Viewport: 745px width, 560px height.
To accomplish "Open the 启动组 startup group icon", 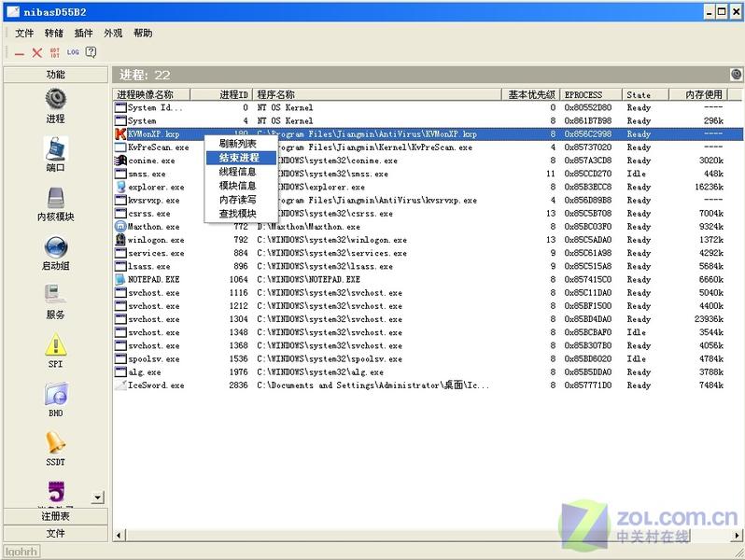I will (x=56, y=246).
